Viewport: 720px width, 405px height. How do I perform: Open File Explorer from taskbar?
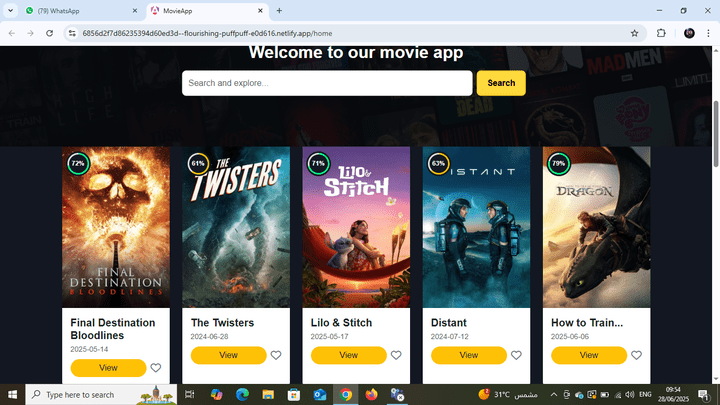click(x=268, y=394)
